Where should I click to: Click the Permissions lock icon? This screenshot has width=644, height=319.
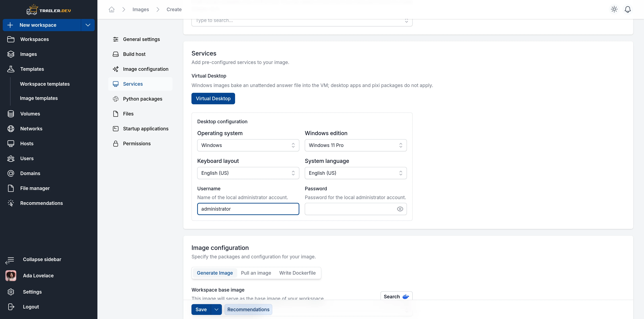(x=116, y=143)
